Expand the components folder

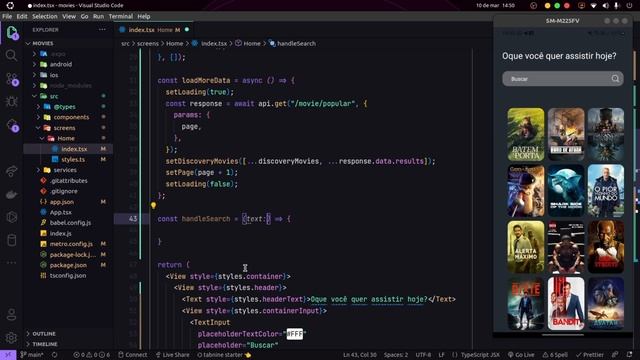coord(39,117)
